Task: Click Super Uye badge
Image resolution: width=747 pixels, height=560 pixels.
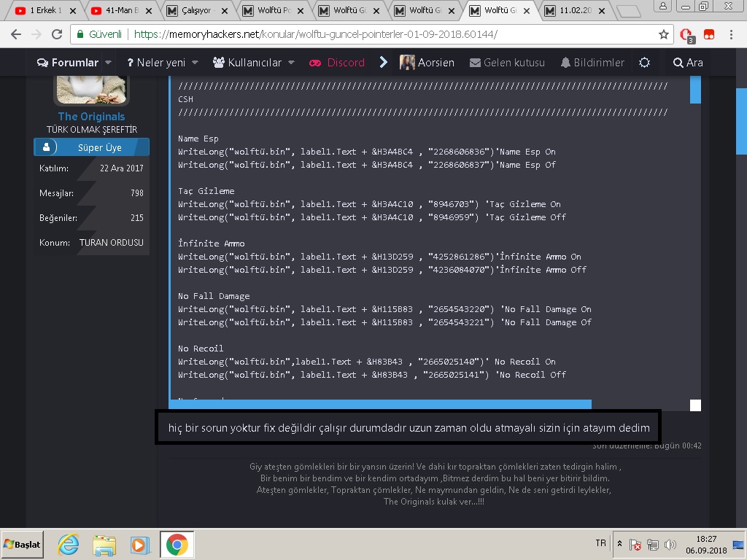Action: [x=91, y=147]
